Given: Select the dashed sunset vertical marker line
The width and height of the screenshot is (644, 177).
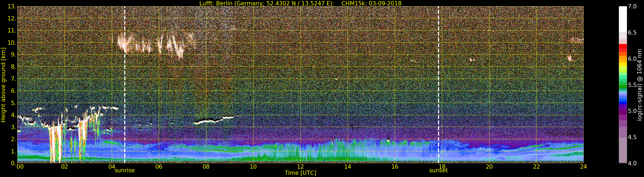Looking at the screenshot, I should click(438, 85).
